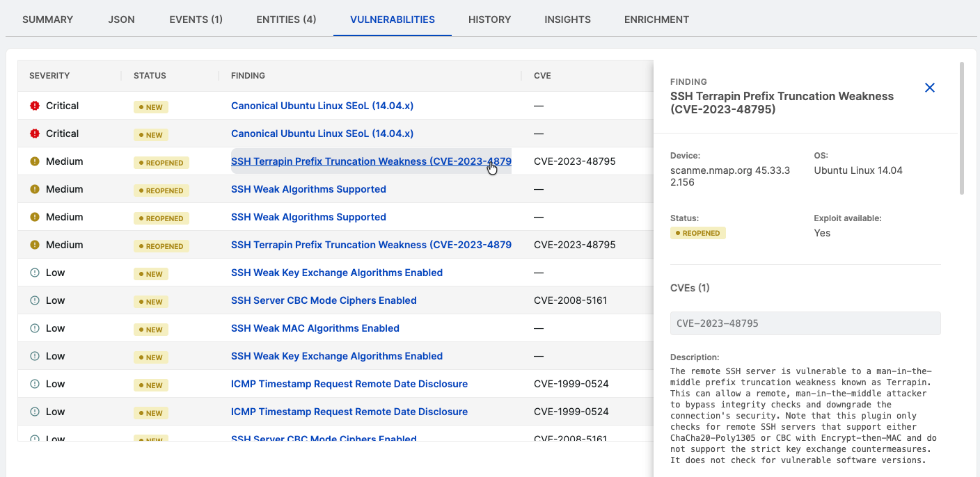Click the Exploit available value Yes
The width and height of the screenshot is (980, 477).
(x=822, y=233)
